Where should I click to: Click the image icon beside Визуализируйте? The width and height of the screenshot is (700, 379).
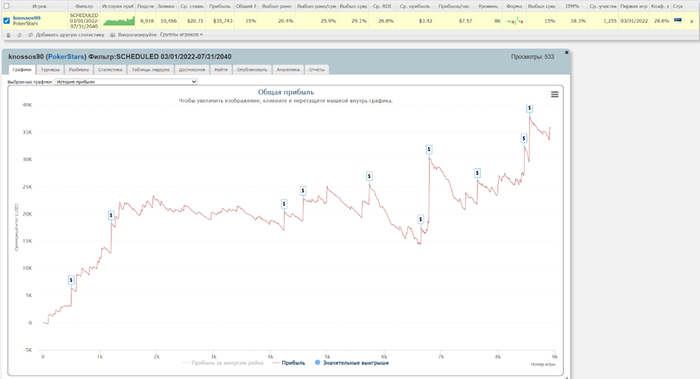[x=112, y=35]
